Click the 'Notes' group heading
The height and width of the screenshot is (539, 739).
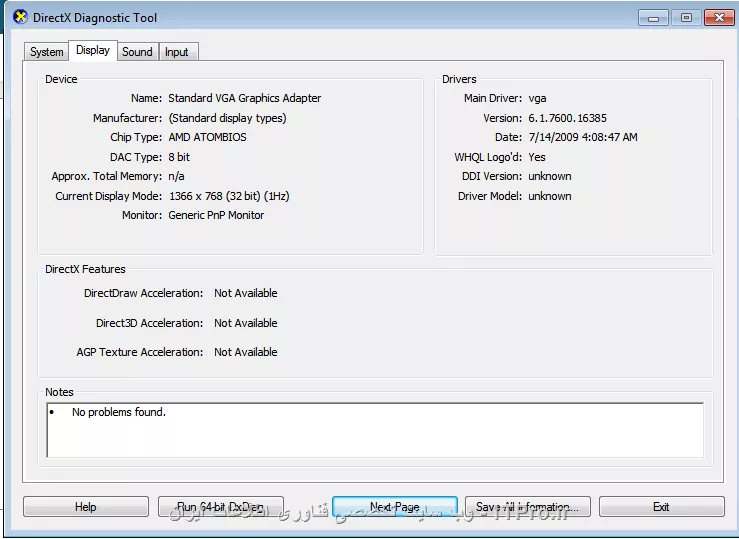click(59, 392)
